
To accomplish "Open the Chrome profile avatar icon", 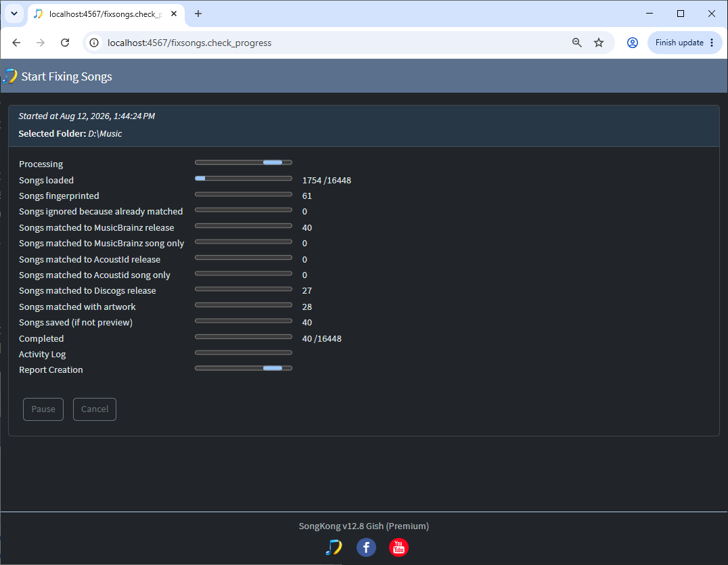I will click(x=632, y=43).
